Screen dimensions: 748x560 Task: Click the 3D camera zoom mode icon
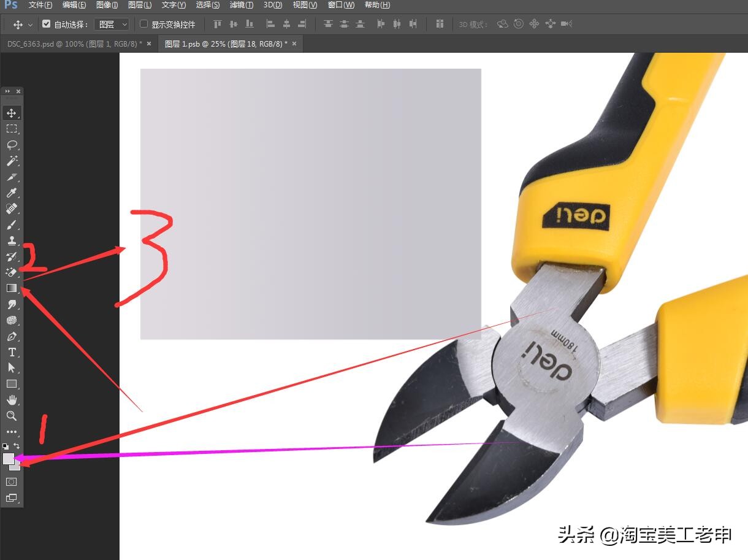(566, 24)
